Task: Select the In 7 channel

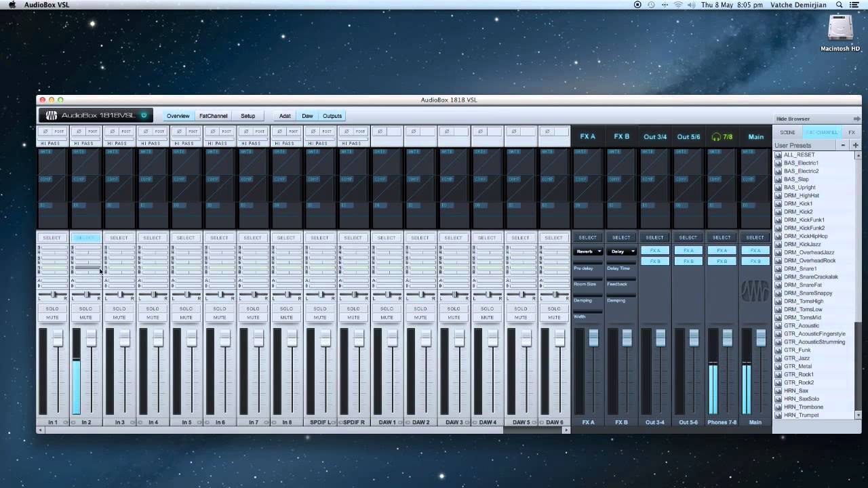Action: pyautogui.click(x=253, y=238)
